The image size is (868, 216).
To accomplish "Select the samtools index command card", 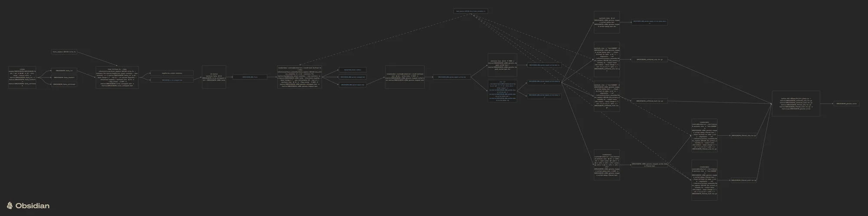I will tap(607, 22).
